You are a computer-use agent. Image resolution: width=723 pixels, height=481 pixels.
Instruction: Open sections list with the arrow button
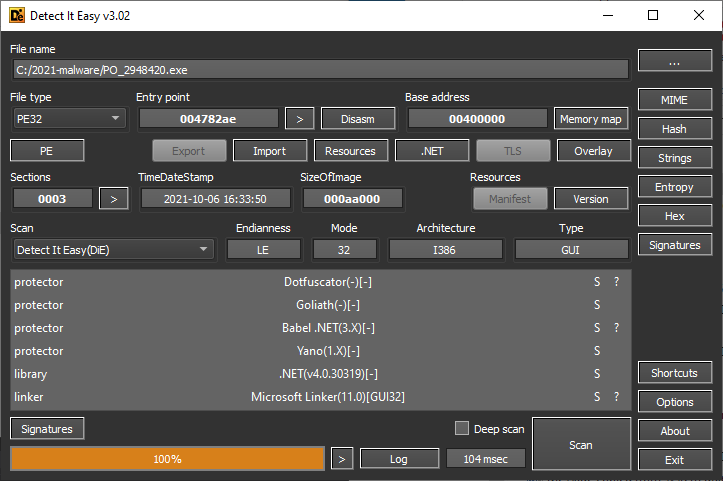[114, 199]
